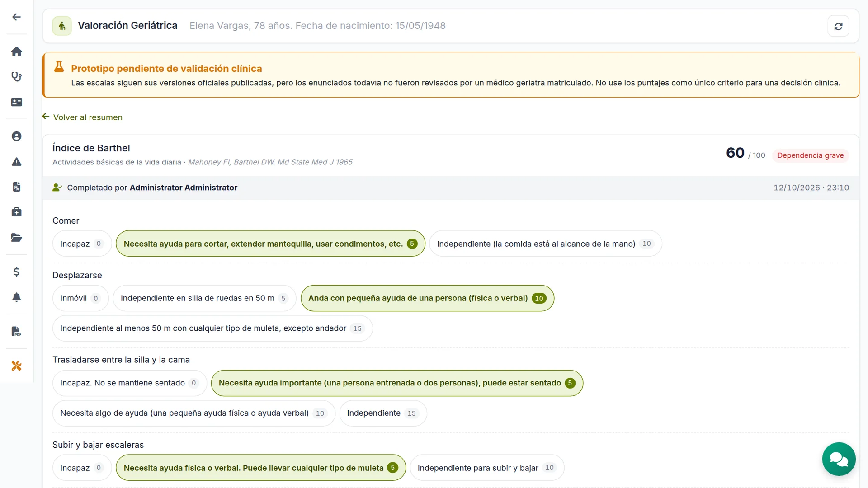Open the dollar sign billing icon
The height and width of the screenshot is (488, 868).
coord(17,272)
